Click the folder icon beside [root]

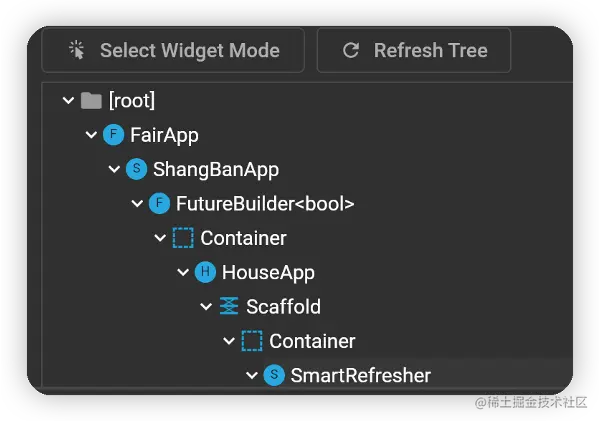click(92, 100)
